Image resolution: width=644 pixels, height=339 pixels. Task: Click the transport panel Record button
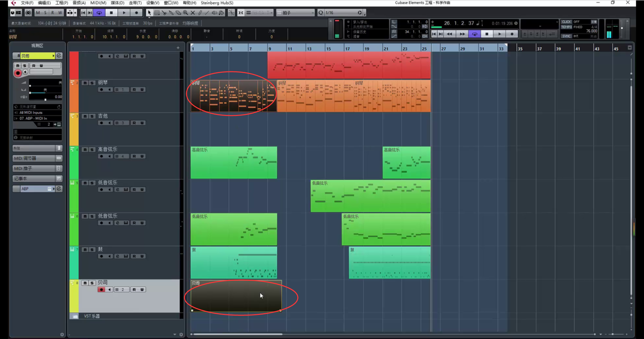point(512,34)
